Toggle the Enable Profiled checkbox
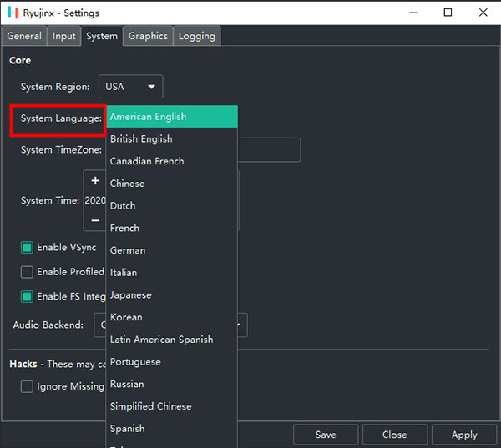 click(27, 272)
